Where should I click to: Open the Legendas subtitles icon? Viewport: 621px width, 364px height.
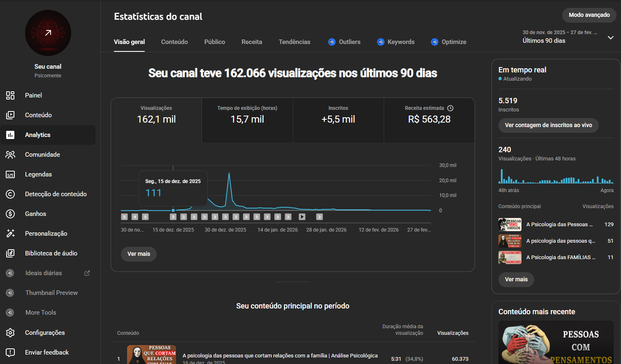click(x=10, y=174)
